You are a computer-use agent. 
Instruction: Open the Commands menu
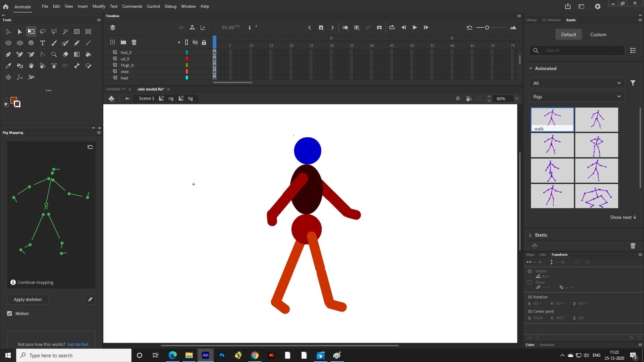coord(132,6)
